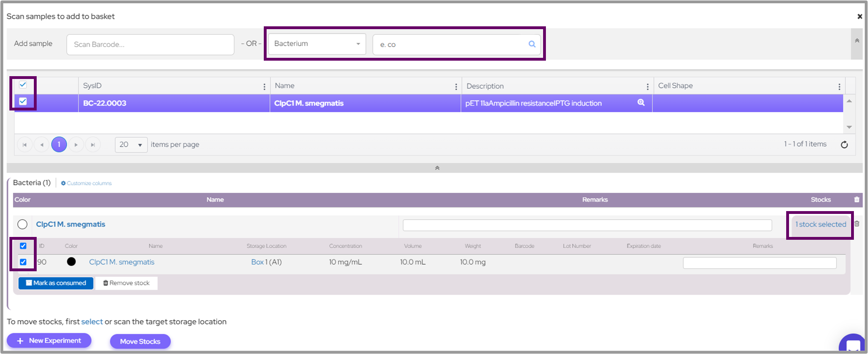
Task: Click the trash icon in the Stocks header
Action: pos(856,200)
